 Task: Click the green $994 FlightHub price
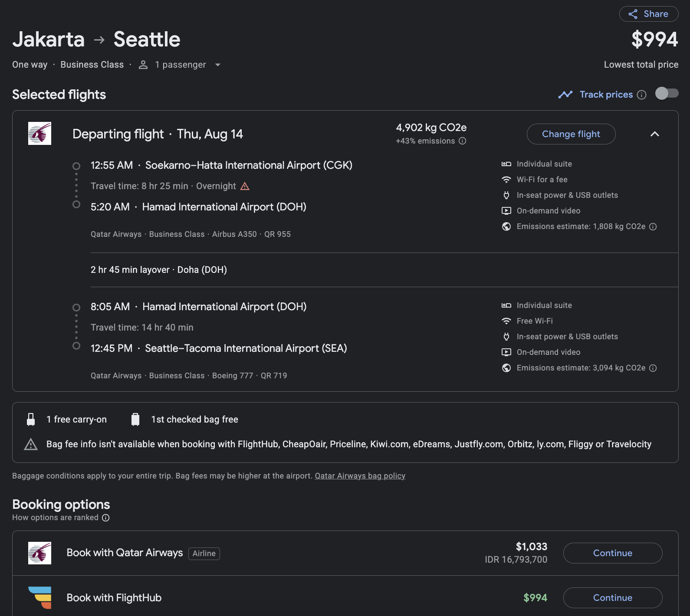tap(535, 598)
